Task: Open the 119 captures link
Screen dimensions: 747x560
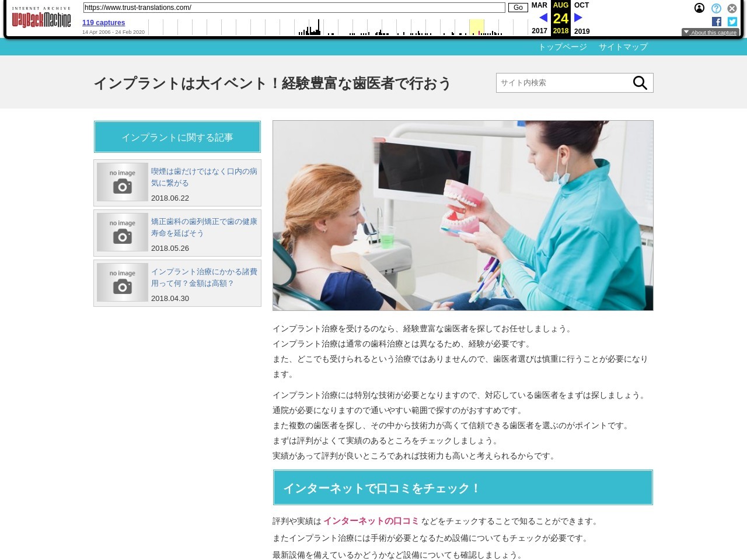Action: click(103, 23)
